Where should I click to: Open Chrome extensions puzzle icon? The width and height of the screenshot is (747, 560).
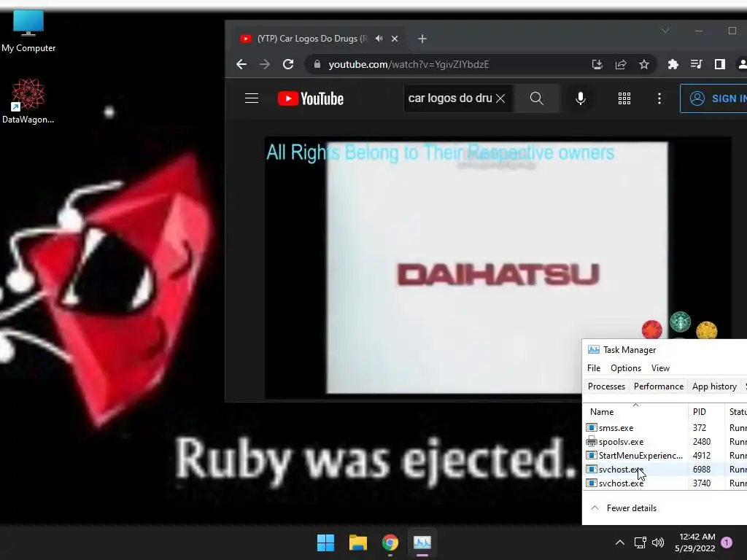[x=673, y=64]
